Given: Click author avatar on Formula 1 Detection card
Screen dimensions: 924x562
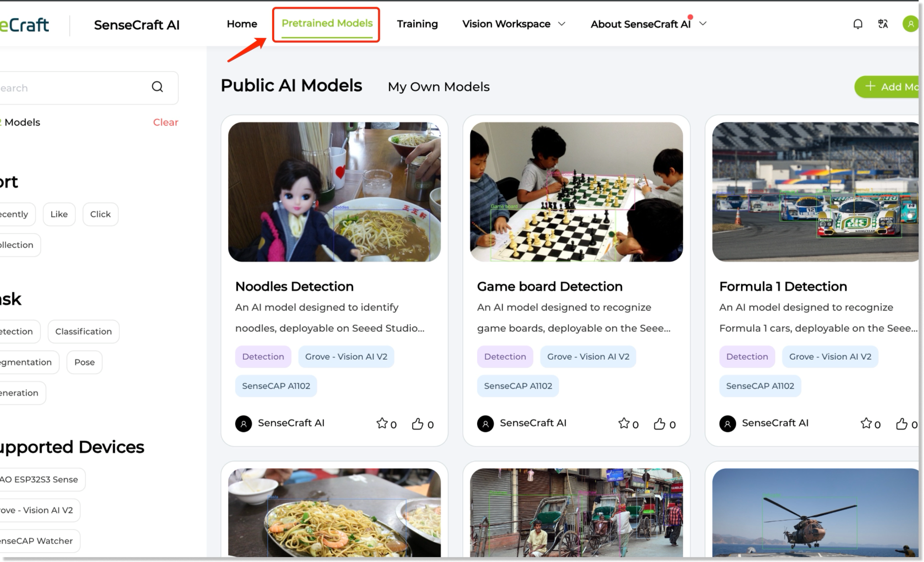Looking at the screenshot, I should click(x=727, y=424).
